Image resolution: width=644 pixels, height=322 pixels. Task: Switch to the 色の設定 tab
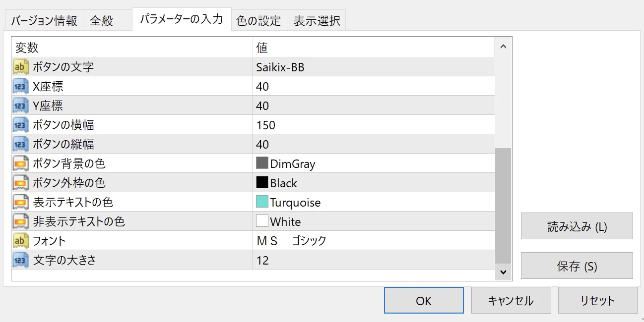pyautogui.click(x=258, y=20)
